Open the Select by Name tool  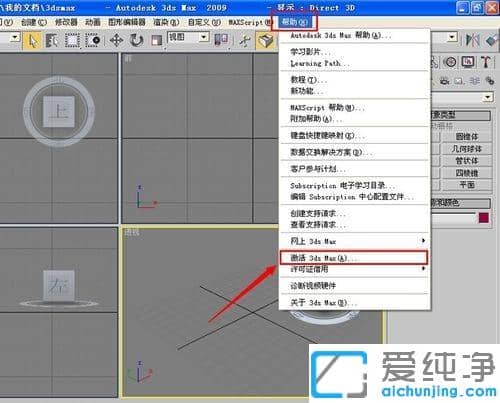[x=52, y=40]
